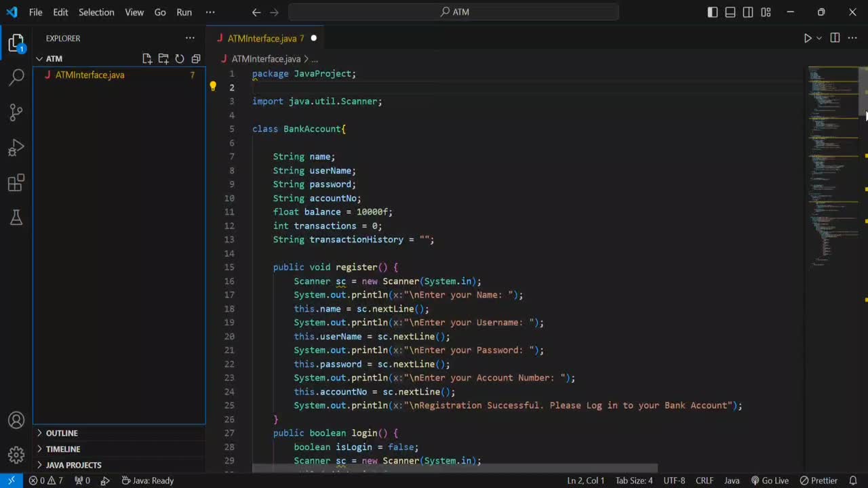Select the ATMInterface.java editor tab
Viewport: 868px width, 488px height.
pos(262,39)
